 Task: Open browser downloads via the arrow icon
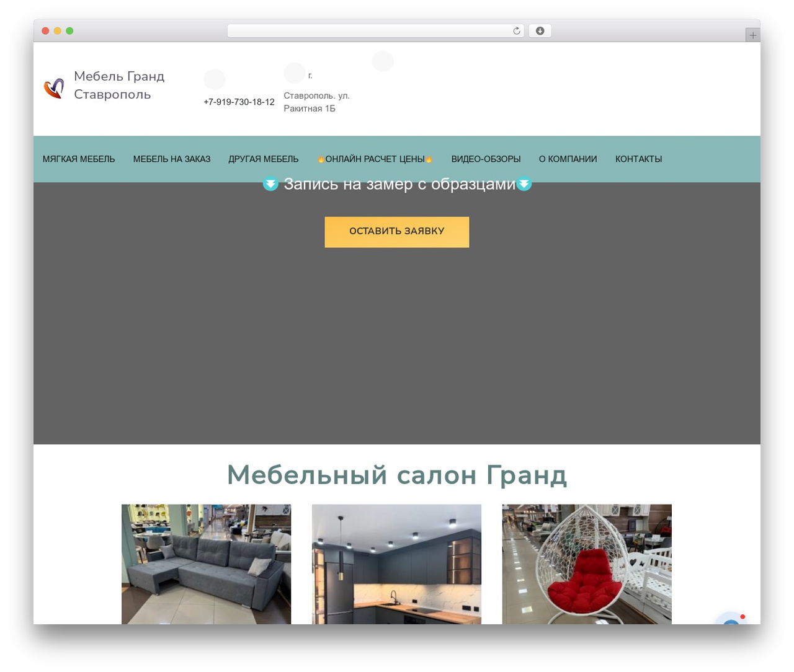click(540, 31)
